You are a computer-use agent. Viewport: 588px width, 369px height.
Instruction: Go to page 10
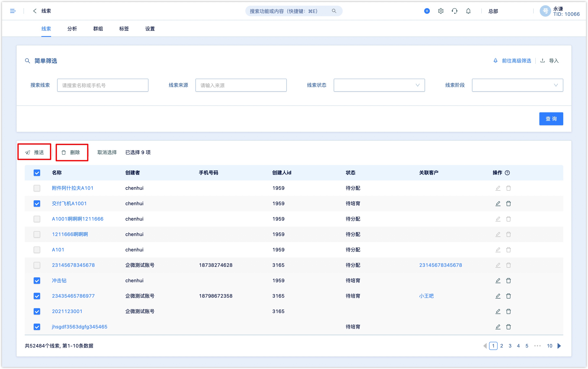click(x=549, y=345)
